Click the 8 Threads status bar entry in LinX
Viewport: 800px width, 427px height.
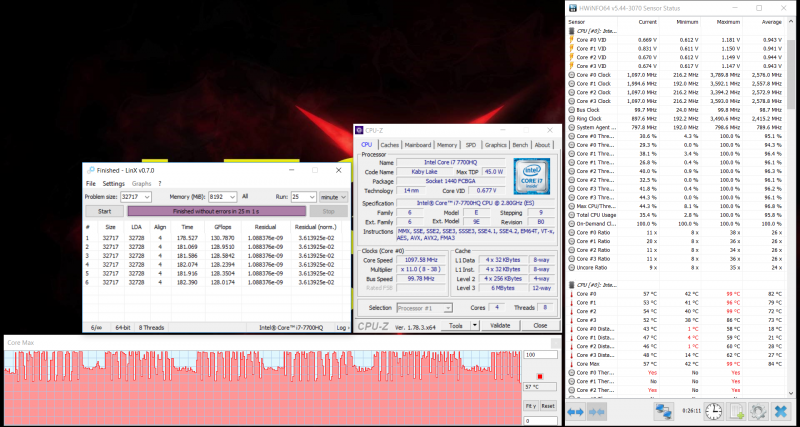tap(151, 328)
